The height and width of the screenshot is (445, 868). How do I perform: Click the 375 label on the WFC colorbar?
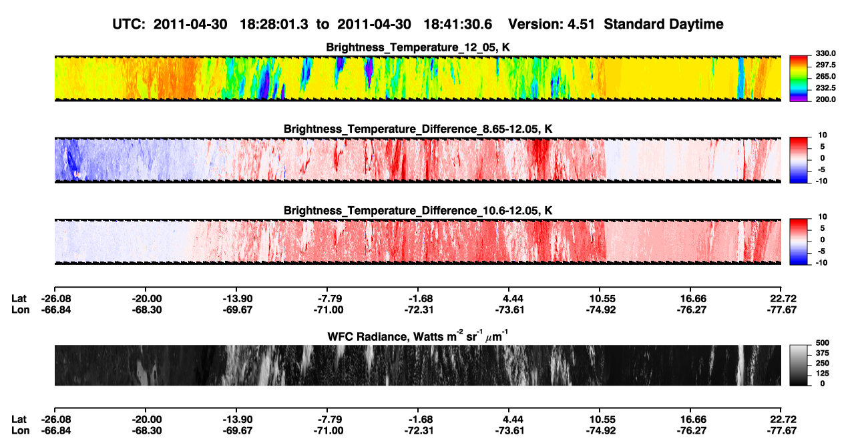pos(822,354)
